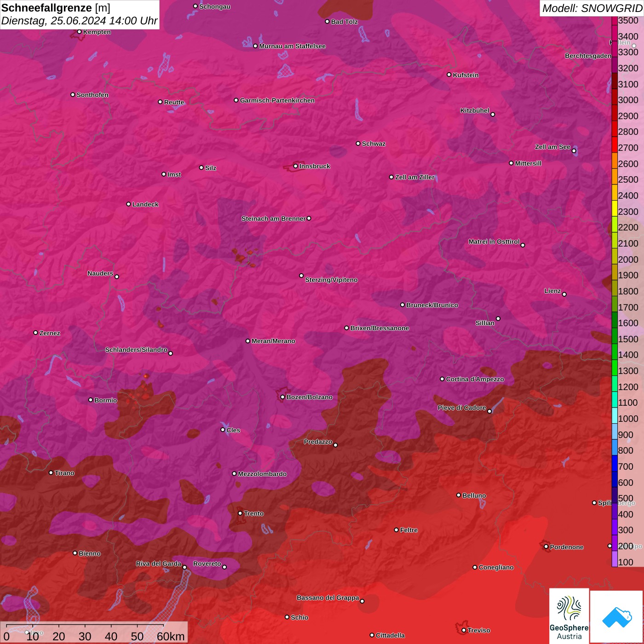Click the 'Garmisch-Partenkirchen' label

coord(277,100)
